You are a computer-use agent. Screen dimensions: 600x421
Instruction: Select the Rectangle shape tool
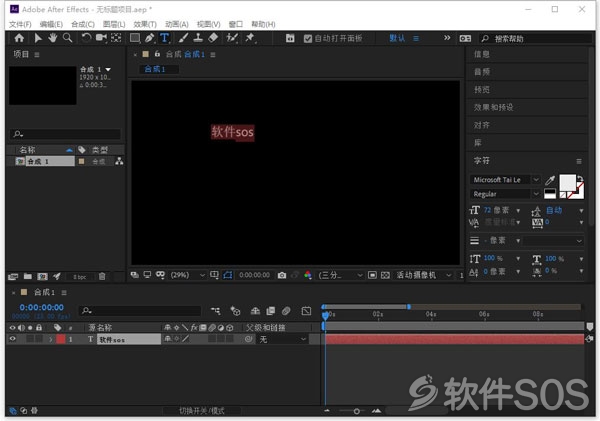tap(135, 38)
